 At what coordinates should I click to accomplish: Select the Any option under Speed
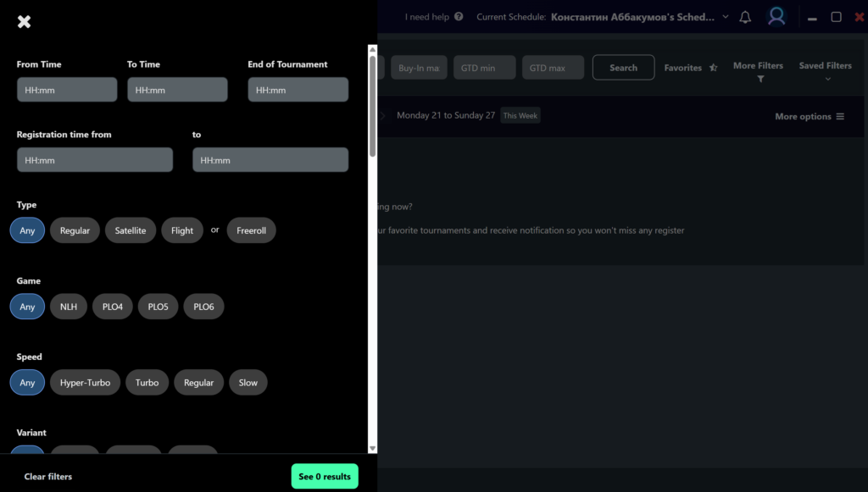click(27, 383)
